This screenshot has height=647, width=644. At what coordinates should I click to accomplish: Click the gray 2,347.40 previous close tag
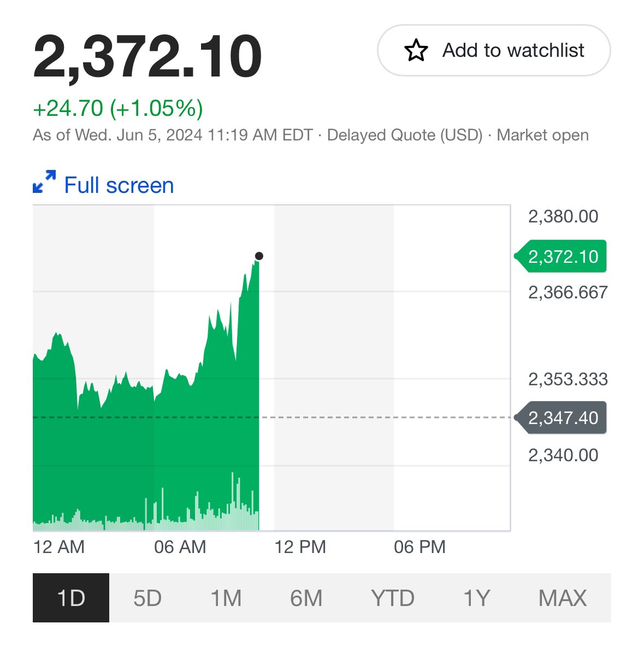point(560,417)
